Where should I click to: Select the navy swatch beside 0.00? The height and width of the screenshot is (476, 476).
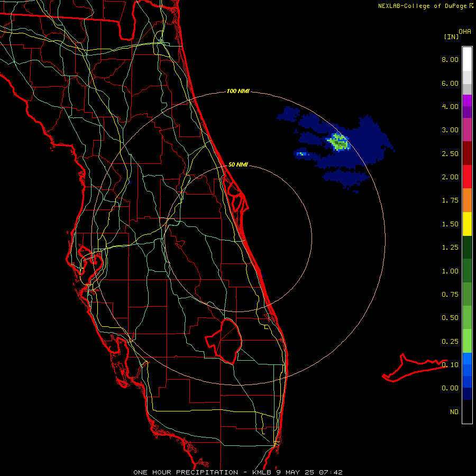467,393
